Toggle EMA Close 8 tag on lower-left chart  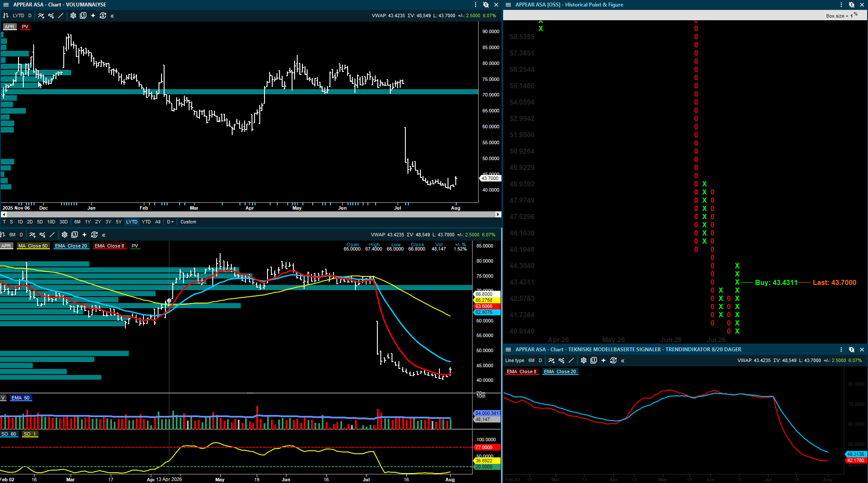point(109,246)
